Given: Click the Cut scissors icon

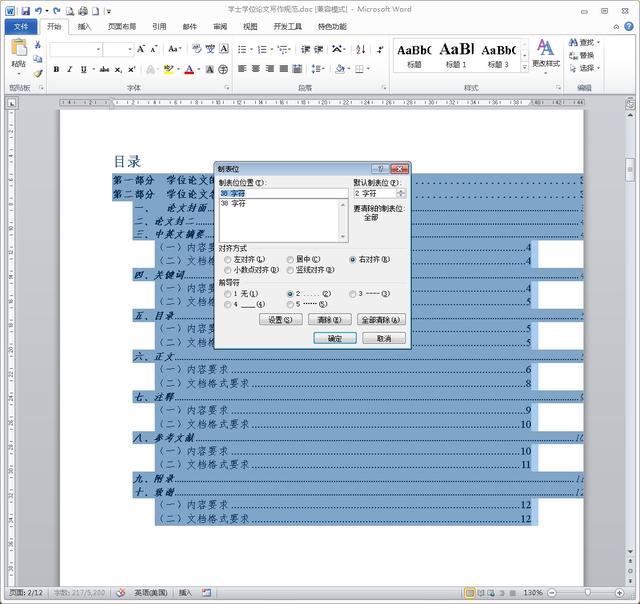Looking at the screenshot, I should pos(38,44).
